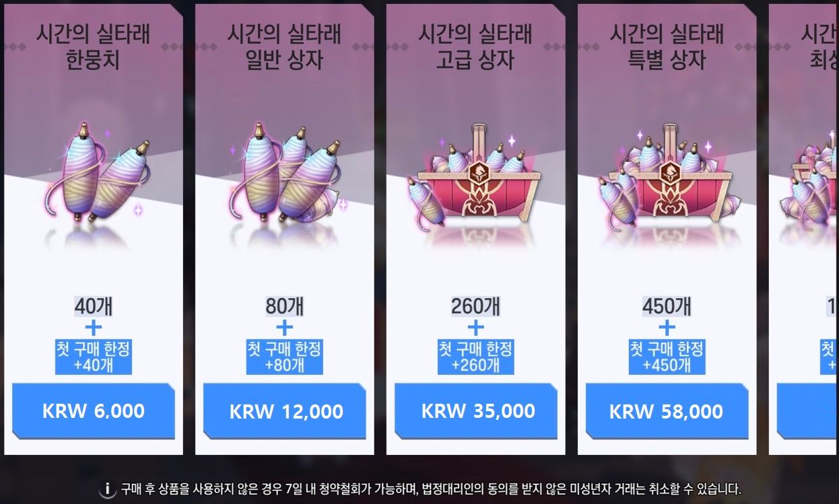Click the partially visible rightmost product card
Image resolution: width=839 pixels, height=504 pixels.
(x=804, y=229)
